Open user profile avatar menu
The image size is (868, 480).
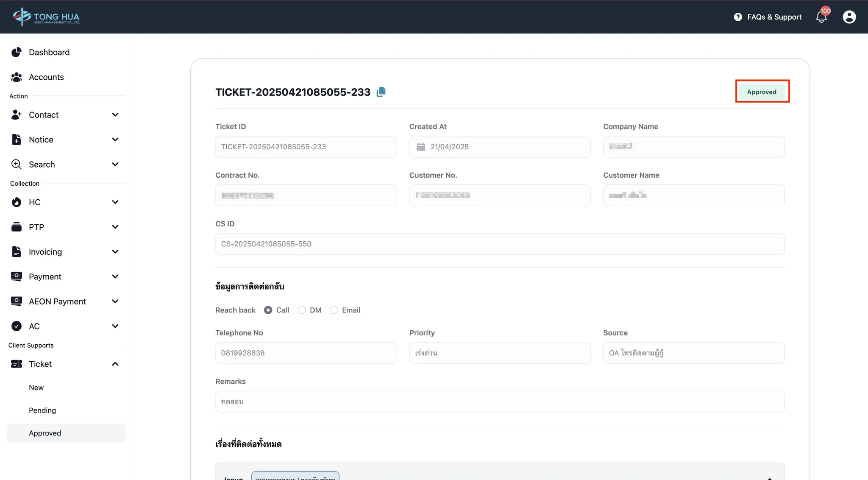(x=849, y=17)
